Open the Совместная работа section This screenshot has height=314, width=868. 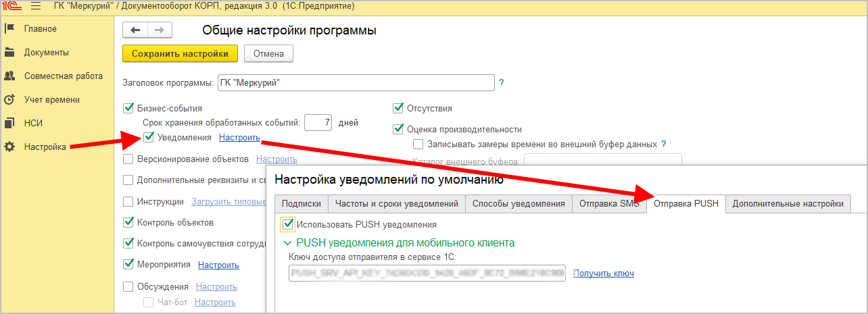click(x=64, y=76)
